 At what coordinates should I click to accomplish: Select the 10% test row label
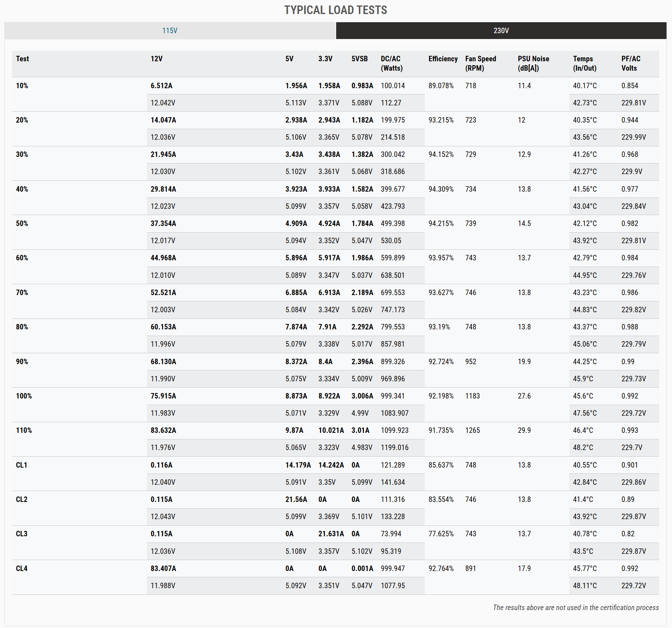tap(22, 86)
